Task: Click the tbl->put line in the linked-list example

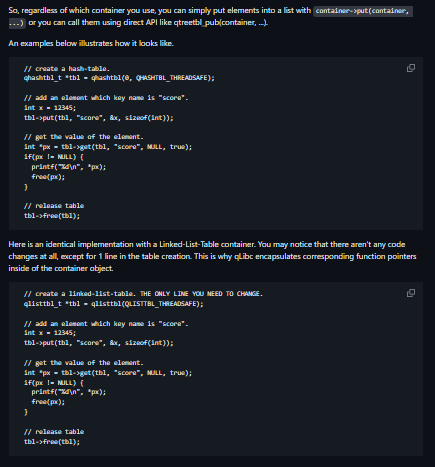Action: tap(99, 343)
